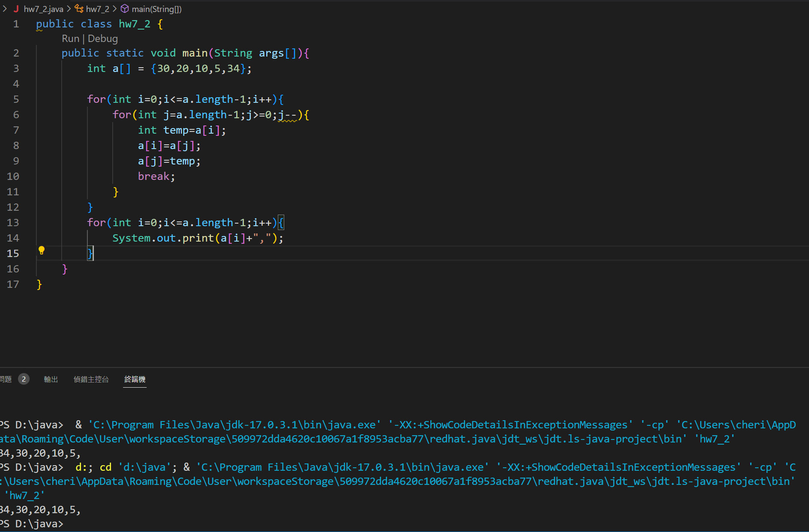Click line number 13 in the gutter
The height and width of the screenshot is (532, 809).
[13, 223]
